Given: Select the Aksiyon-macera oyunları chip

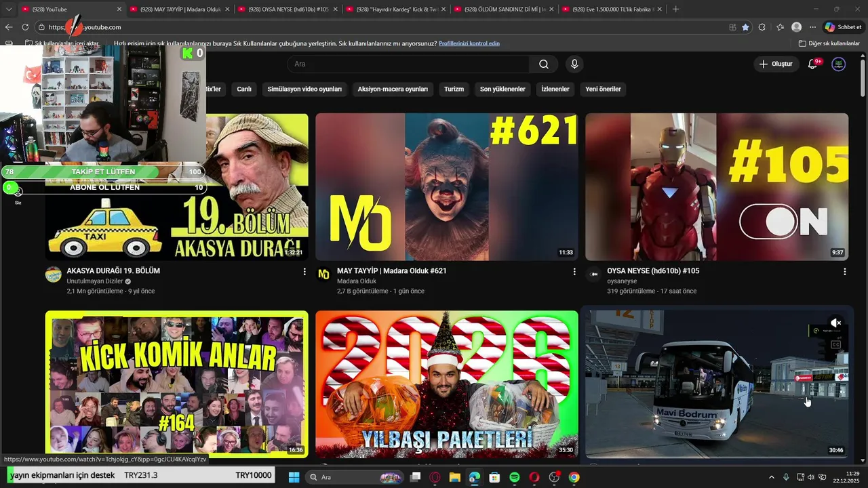Looking at the screenshot, I should pos(393,89).
